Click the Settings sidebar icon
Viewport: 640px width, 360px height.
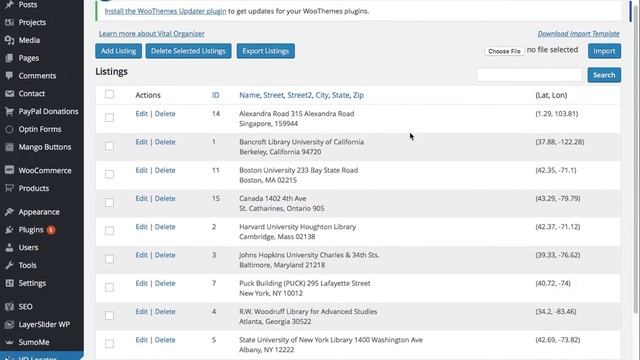9,283
